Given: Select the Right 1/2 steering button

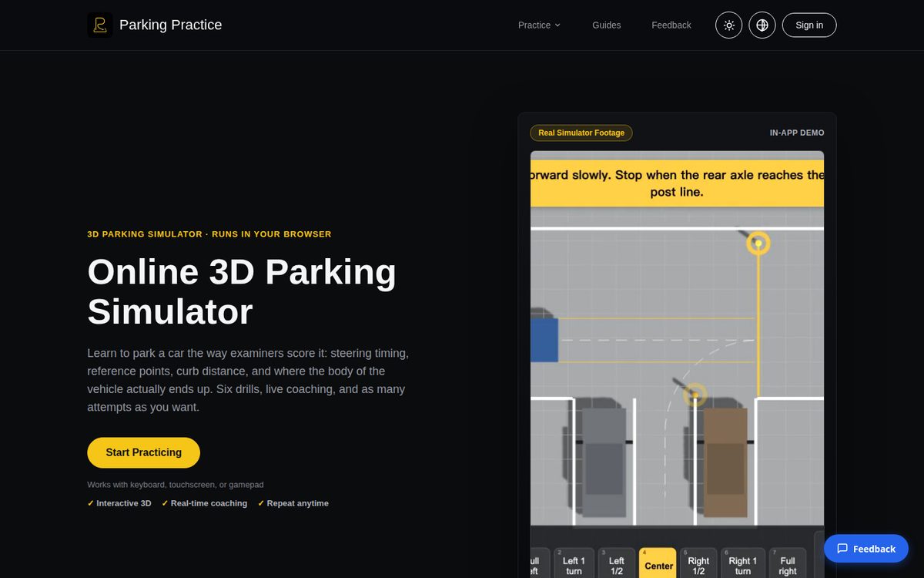Looking at the screenshot, I should 699,565.
